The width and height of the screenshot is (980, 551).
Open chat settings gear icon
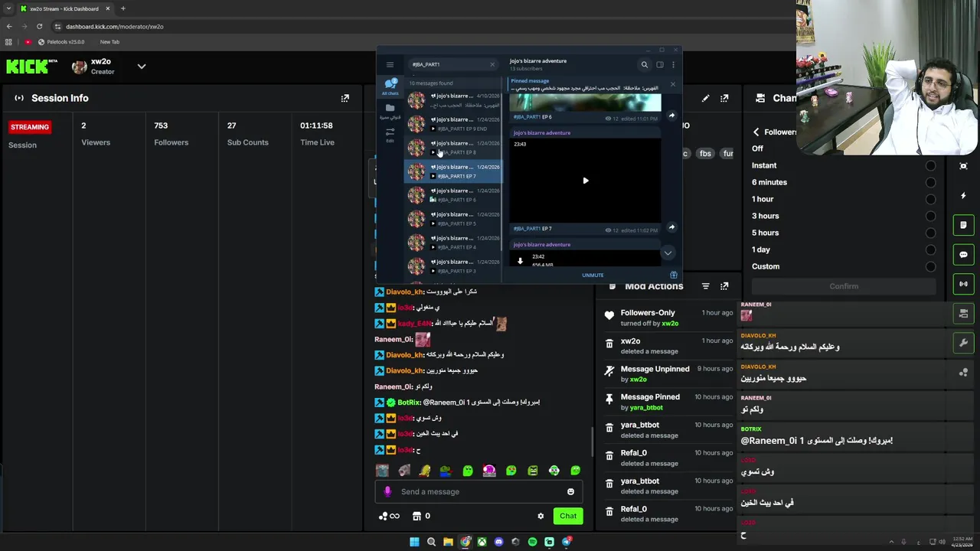(x=541, y=516)
